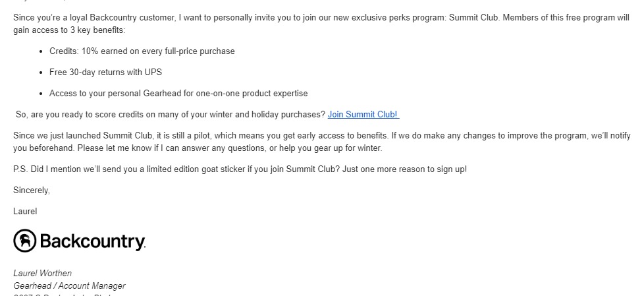Click the question So, are you ready

tap(171, 114)
